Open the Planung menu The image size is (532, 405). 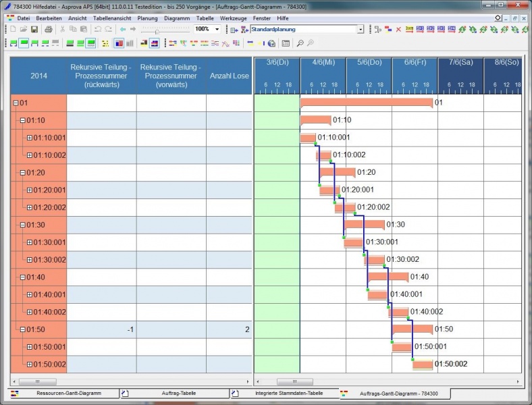tap(147, 18)
